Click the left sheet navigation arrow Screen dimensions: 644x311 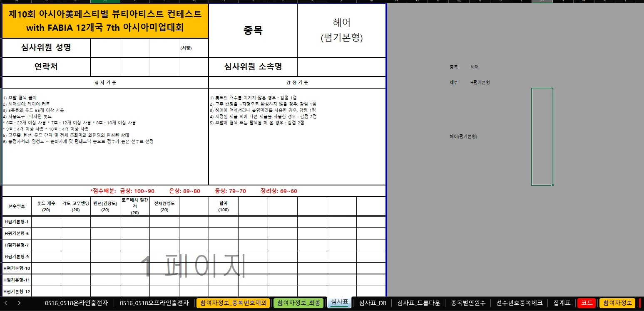(6, 303)
